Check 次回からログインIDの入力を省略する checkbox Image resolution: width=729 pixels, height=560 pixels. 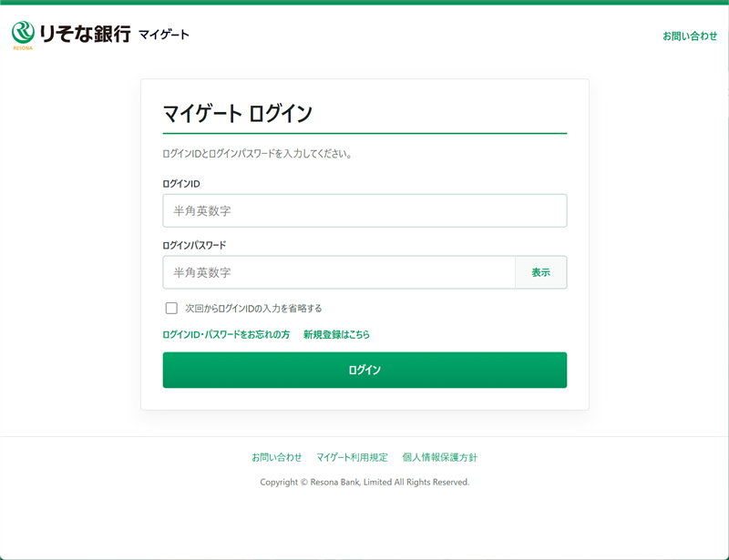171,308
